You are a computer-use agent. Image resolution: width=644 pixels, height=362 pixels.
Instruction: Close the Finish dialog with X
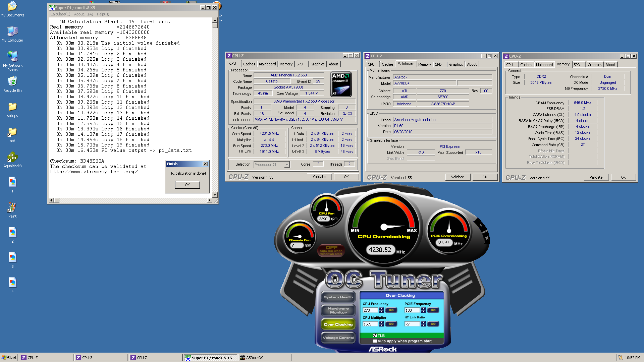point(205,164)
